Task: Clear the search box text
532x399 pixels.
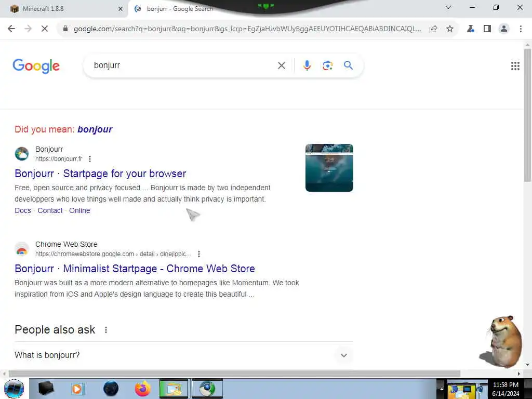Action: pos(281,65)
